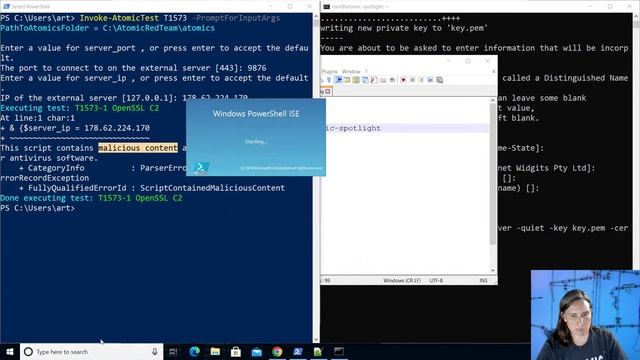
Task: Click the Document Map toolbar icon
Action: coord(356,80)
